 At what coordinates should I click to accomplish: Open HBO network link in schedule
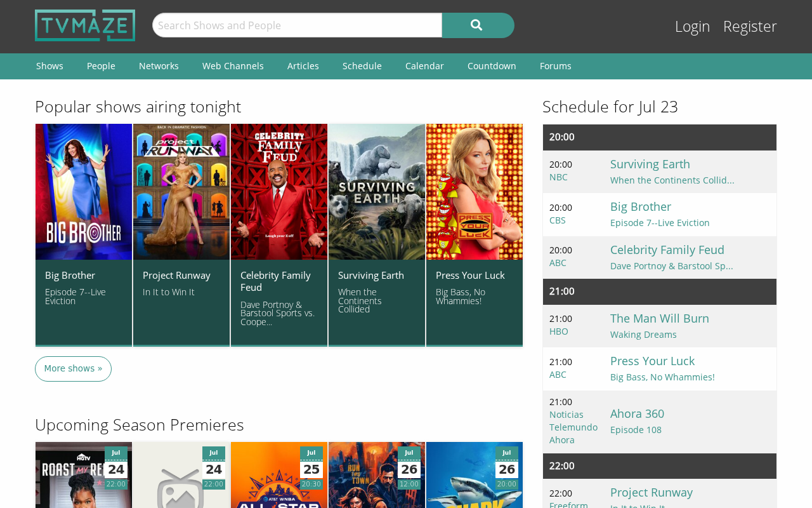559,331
